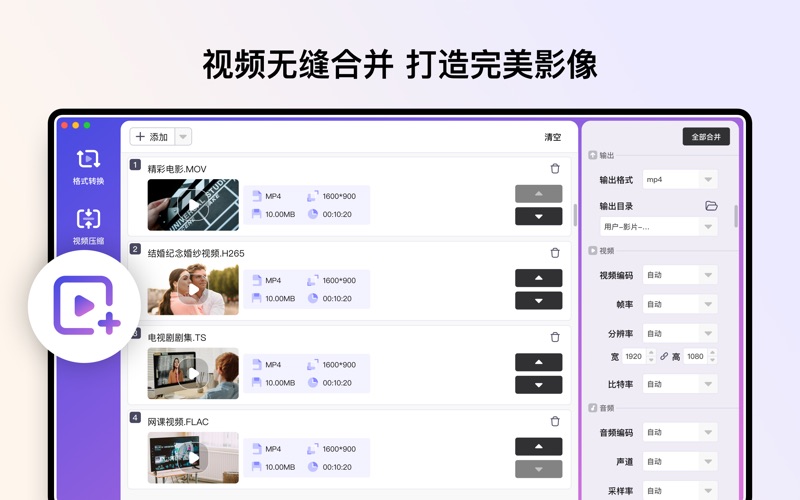Click the settings panel scrollbar
The height and width of the screenshot is (500, 800).
coord(736,216)
